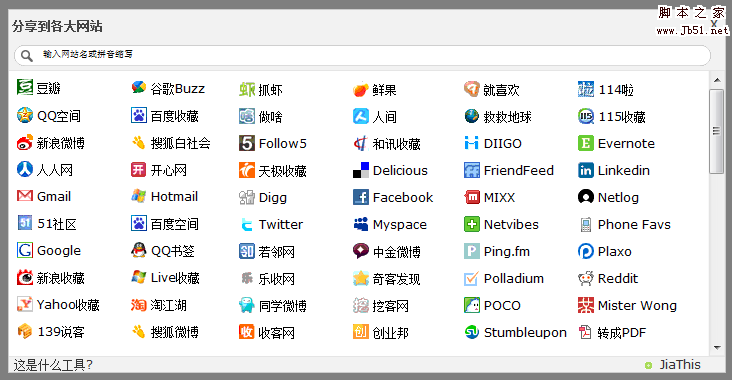Click the Twitter bird icon
Image resolution: width=735 pixels, height=384 pixels.
247,225
